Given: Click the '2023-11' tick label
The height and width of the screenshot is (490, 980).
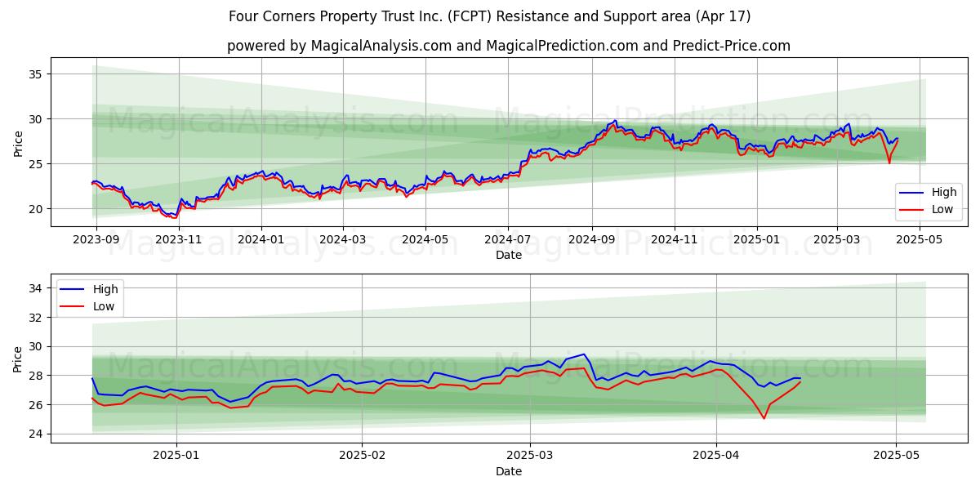Looking at the screenshot, I should [x=179, y=240].
